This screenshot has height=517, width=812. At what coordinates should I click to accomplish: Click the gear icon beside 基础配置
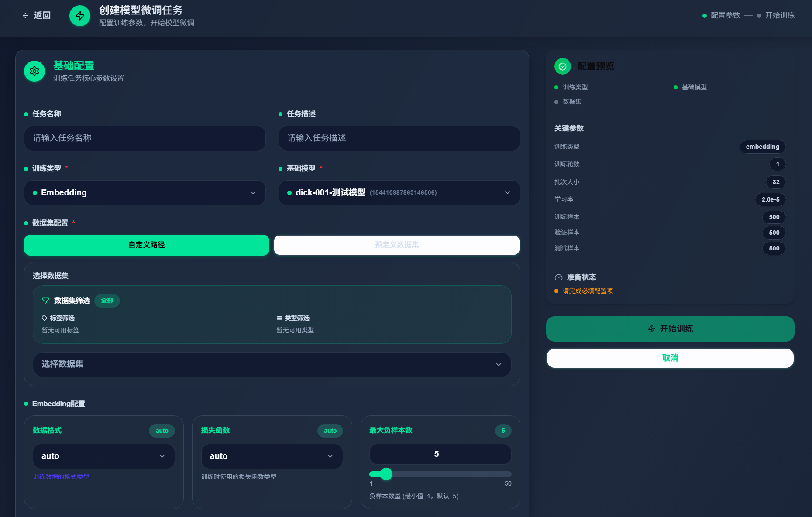[x=34, y=71]
